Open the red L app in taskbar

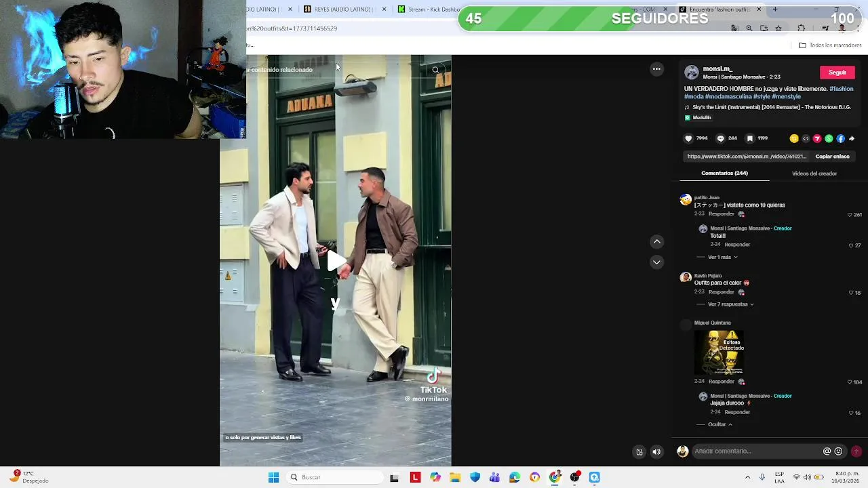point(415,478)
